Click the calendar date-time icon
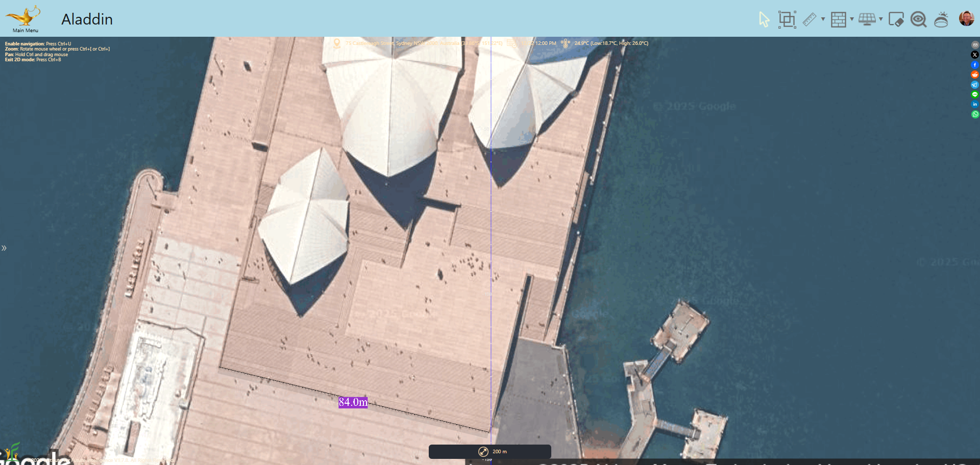Viewport: 980px width, 465px height. [511, 43]
